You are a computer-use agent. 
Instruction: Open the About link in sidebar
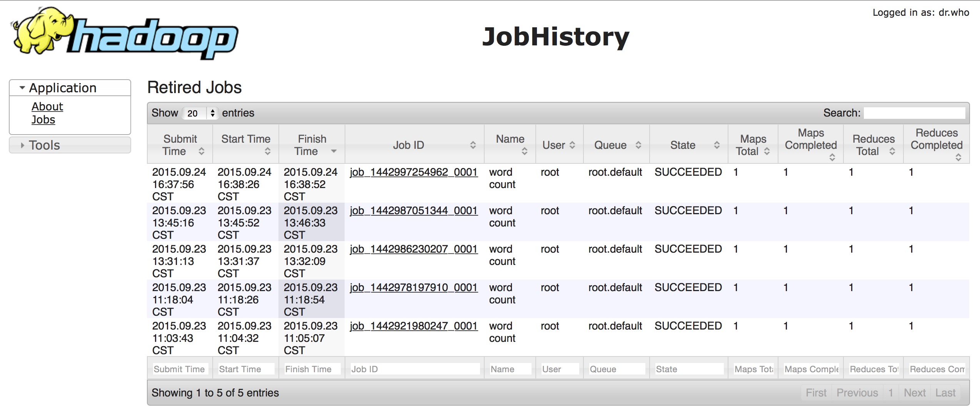[47, 107]
